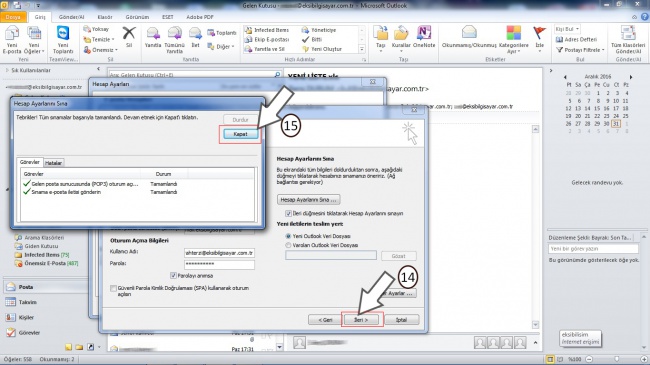Image resolution: width=650 pixels, height=365 pixels.
Task: Open the Postayı Filtrele dropdown
Action: [580, 50]
